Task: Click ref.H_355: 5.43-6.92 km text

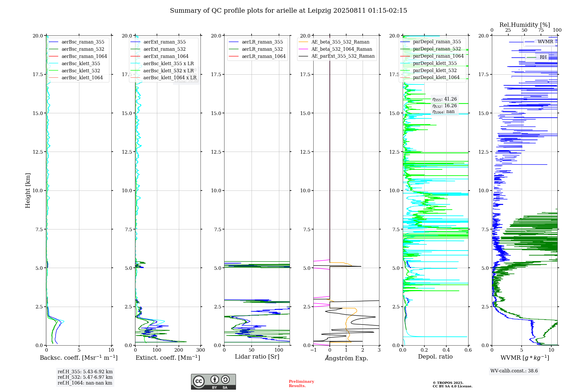Action: 85,372
